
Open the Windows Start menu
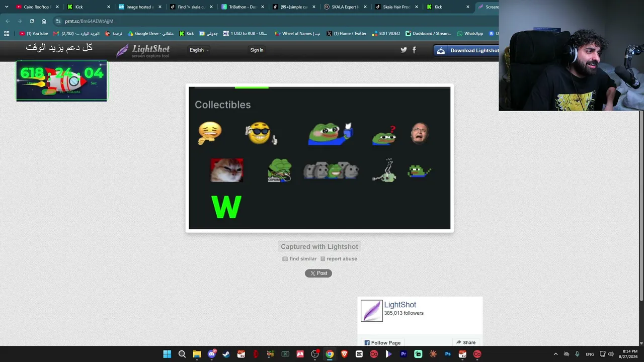[167, 354]
